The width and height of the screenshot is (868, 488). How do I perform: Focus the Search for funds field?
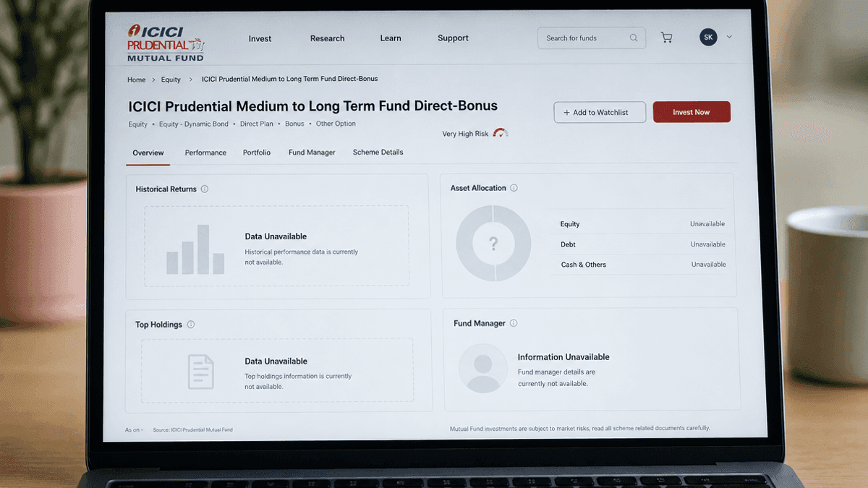click(x=592, y=38)
